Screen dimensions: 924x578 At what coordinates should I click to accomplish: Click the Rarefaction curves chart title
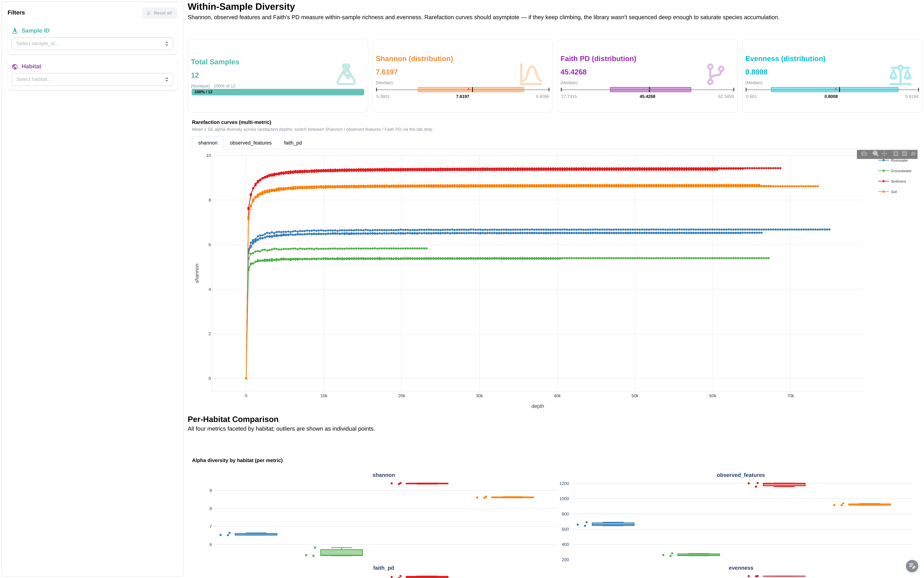231,122
